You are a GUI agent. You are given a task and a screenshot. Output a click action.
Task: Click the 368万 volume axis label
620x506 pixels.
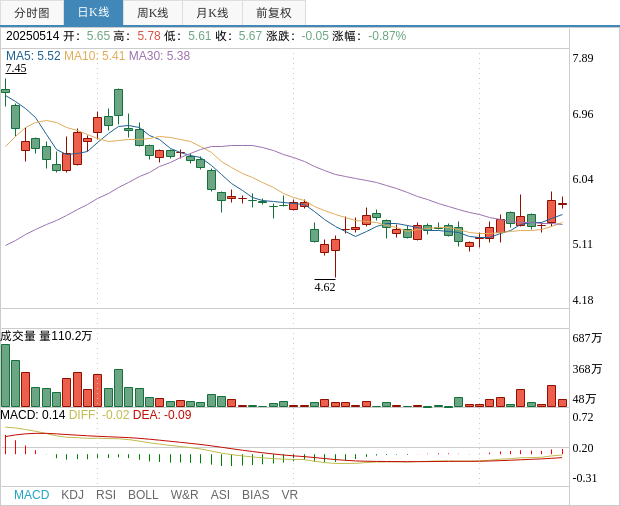coord(587,369)
